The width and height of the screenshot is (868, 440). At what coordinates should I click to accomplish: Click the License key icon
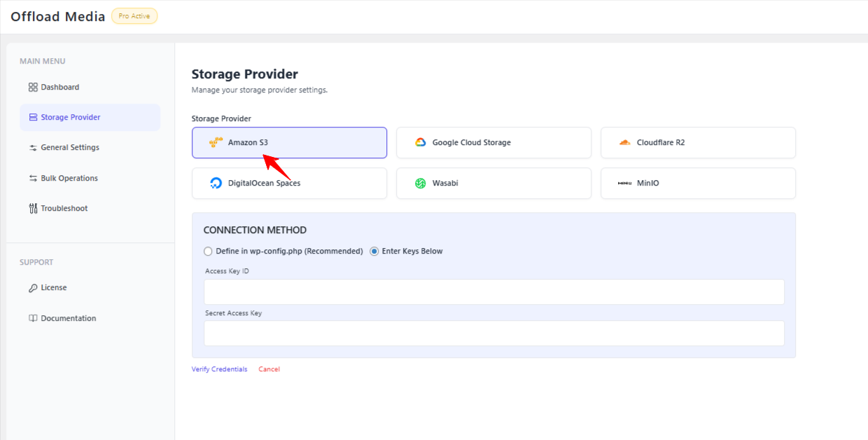(33, 288)
